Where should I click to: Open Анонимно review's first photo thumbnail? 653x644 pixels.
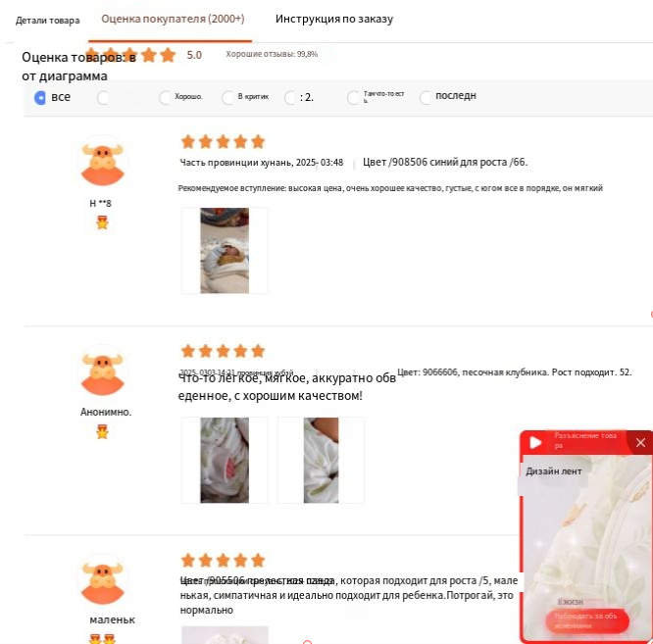pyautogui.click(x=225, y=460)
